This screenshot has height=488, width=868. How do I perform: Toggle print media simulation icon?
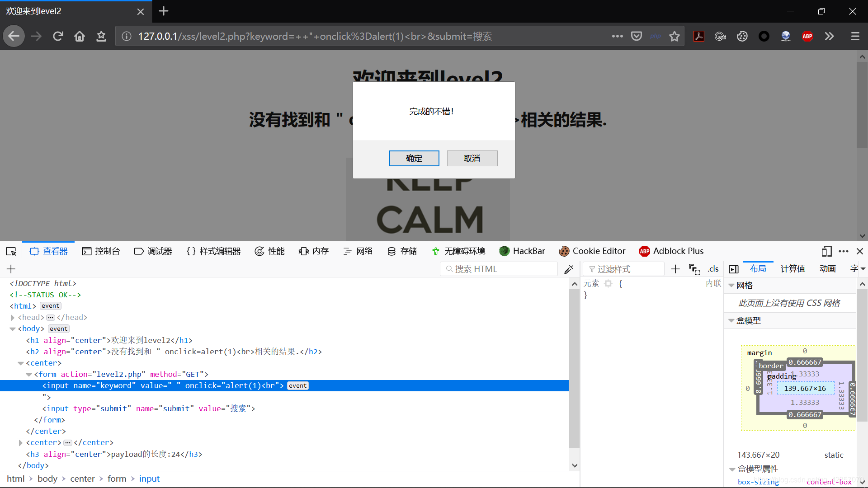(x=694, y=269)
